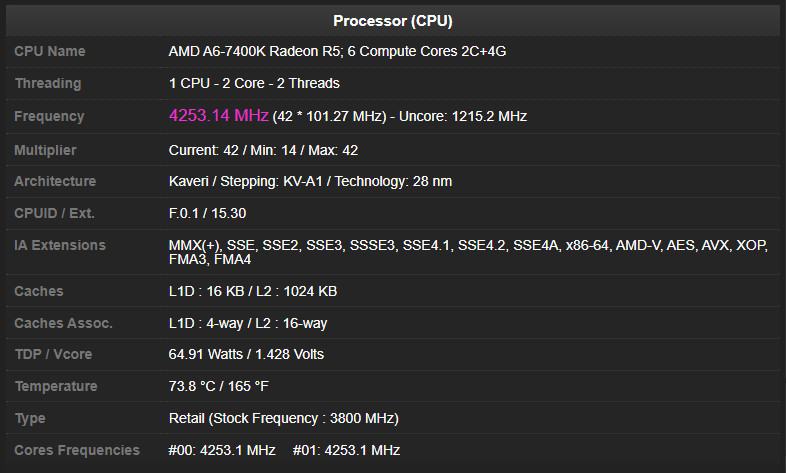Select the CPU Name row label

[x=50, y=51]
